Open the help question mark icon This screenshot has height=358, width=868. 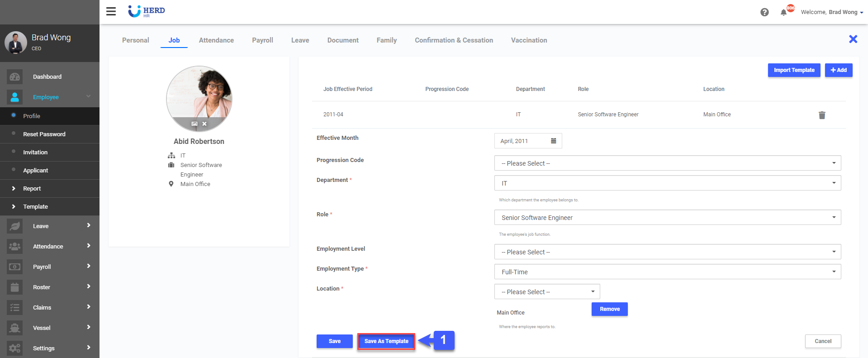point(764,12)
